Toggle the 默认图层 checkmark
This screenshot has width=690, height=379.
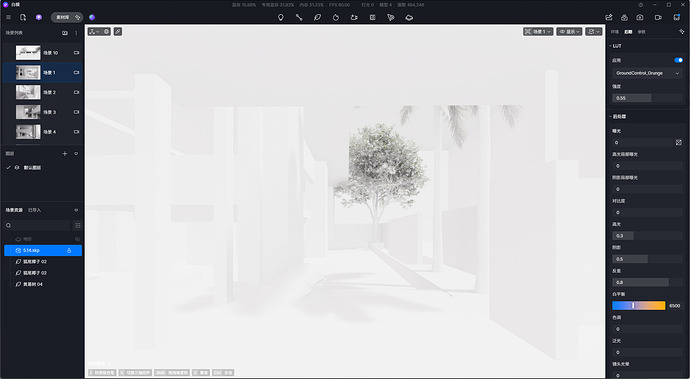tap(8, 168)
